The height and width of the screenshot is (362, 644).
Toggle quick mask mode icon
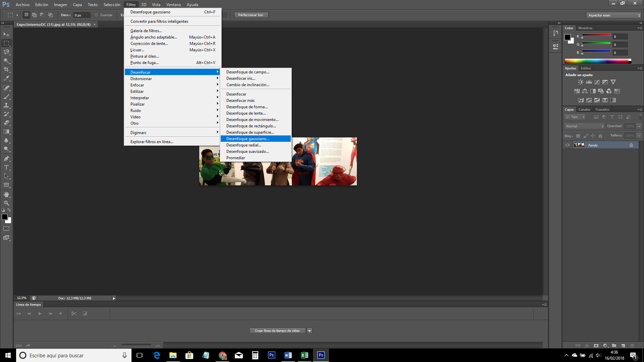coord(6,229)
